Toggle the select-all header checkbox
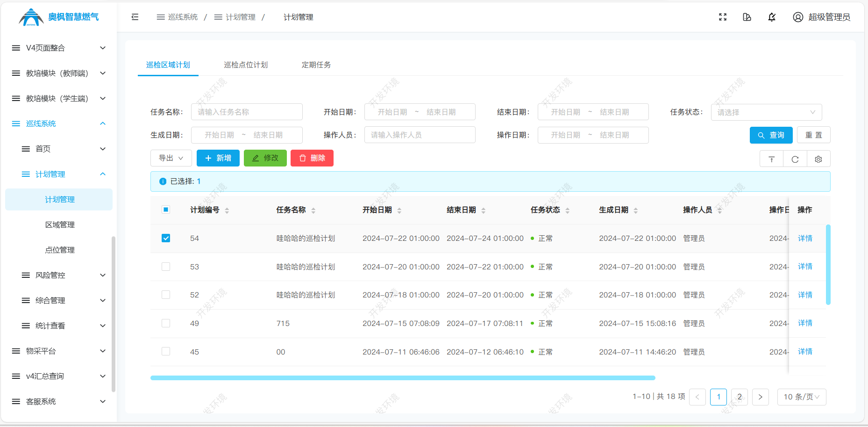The width and height of the screenshot is (868, 427). point(166,210)
